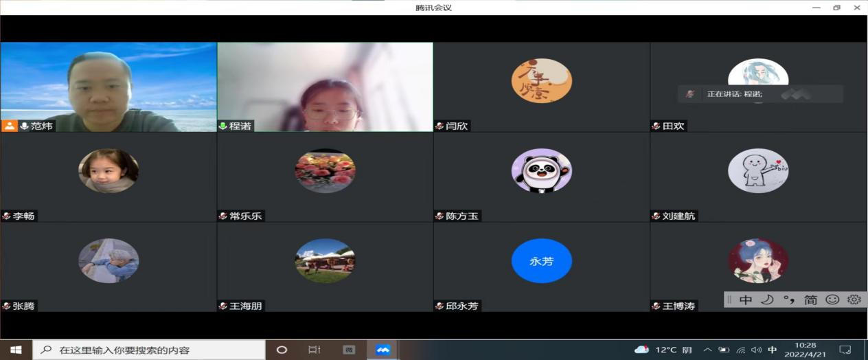The width and height of the screenshot is (868, 360).
Task: Click the Tencent Meeting icon in taskbar
Action: click(382, 350)
